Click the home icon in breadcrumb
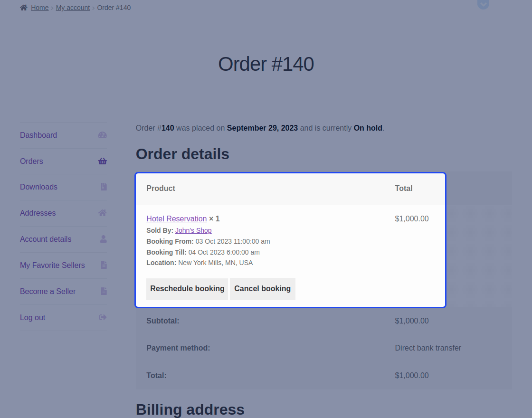 (24, 8)
